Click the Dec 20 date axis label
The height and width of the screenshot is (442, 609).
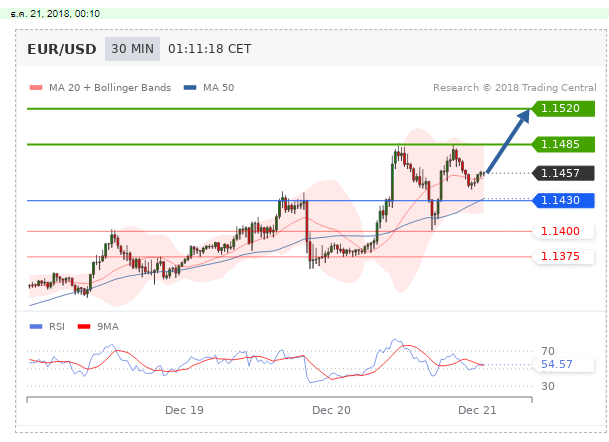click(x=331, y=411)
